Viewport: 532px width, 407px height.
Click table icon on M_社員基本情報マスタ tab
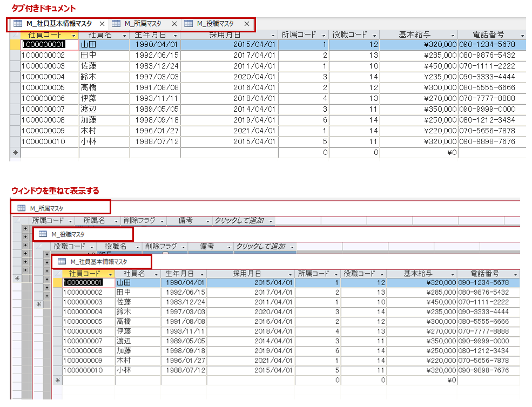point(17,24)
